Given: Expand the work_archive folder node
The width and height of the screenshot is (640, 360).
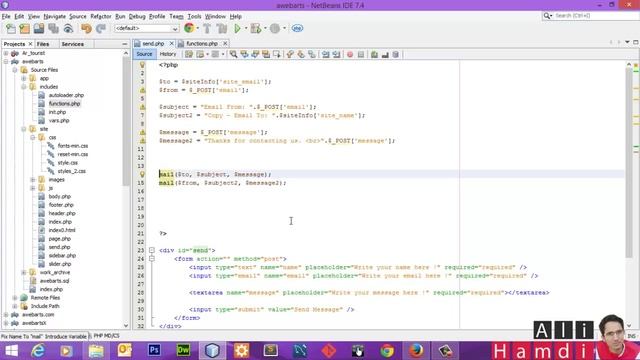Looking at the screenshot, I should point(24,272).
